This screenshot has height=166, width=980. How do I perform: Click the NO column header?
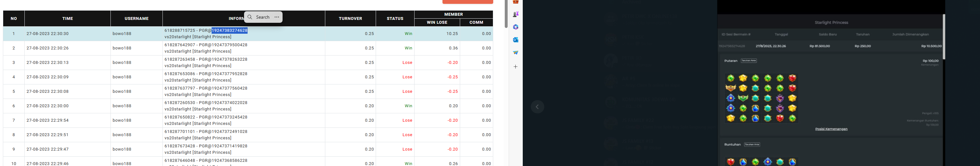14,18
